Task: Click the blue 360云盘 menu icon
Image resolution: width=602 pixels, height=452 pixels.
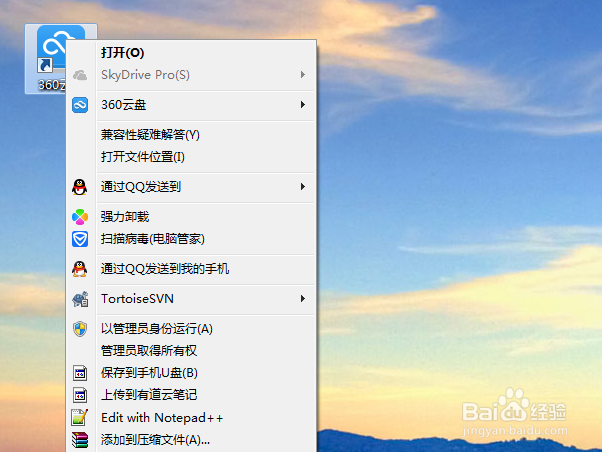Action: [x=80, y=105]
